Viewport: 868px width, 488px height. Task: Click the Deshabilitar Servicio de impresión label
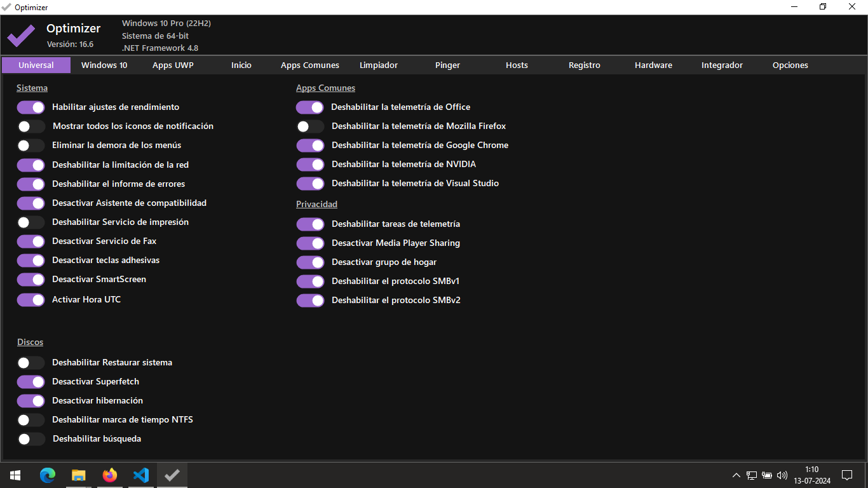tap(120, 222)
